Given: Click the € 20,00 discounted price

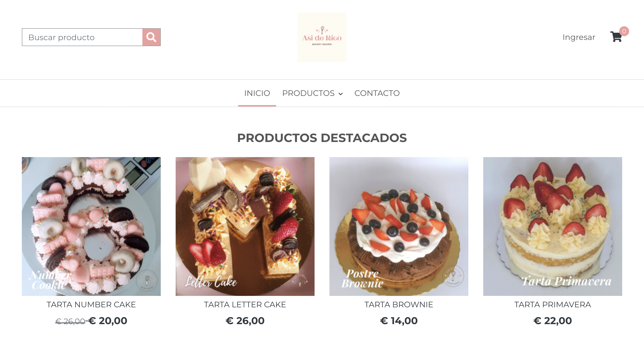Looking at the screenshot, I should (108, 321).
